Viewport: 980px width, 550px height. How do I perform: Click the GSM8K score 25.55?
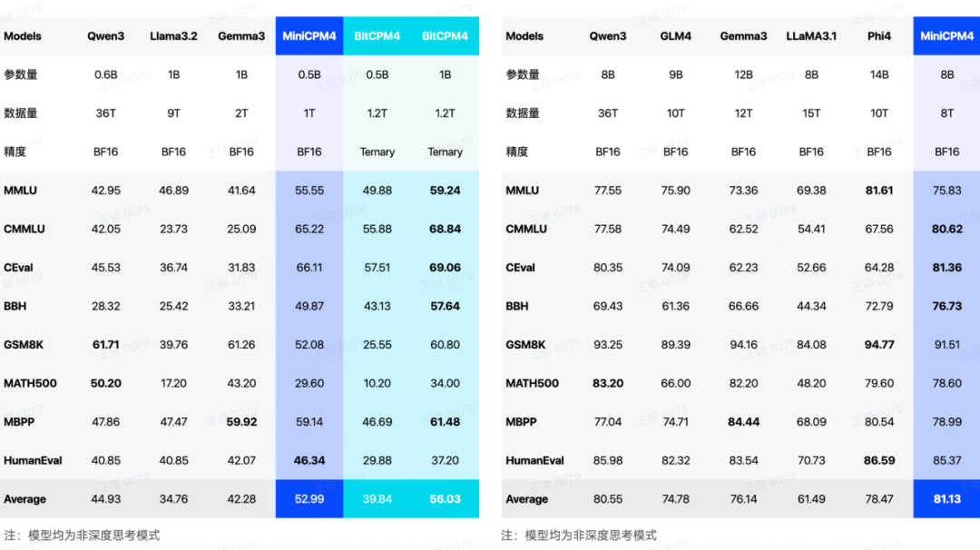pos(377,344)
